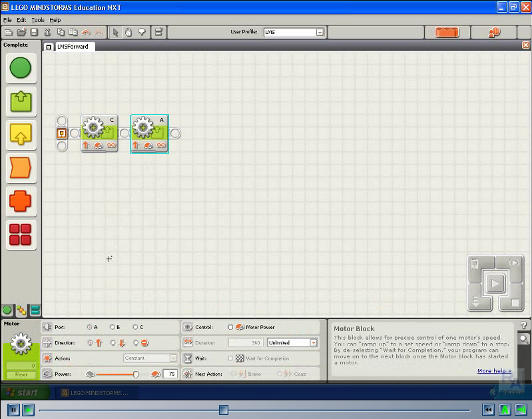Click the Duration value field 360
The height and width of the screenshot is (419, 532).
(x=246, y=342)
